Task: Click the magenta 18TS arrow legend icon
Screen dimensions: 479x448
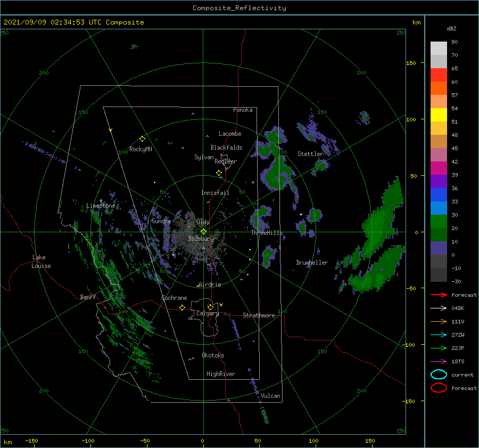Action: click(439, 362)
